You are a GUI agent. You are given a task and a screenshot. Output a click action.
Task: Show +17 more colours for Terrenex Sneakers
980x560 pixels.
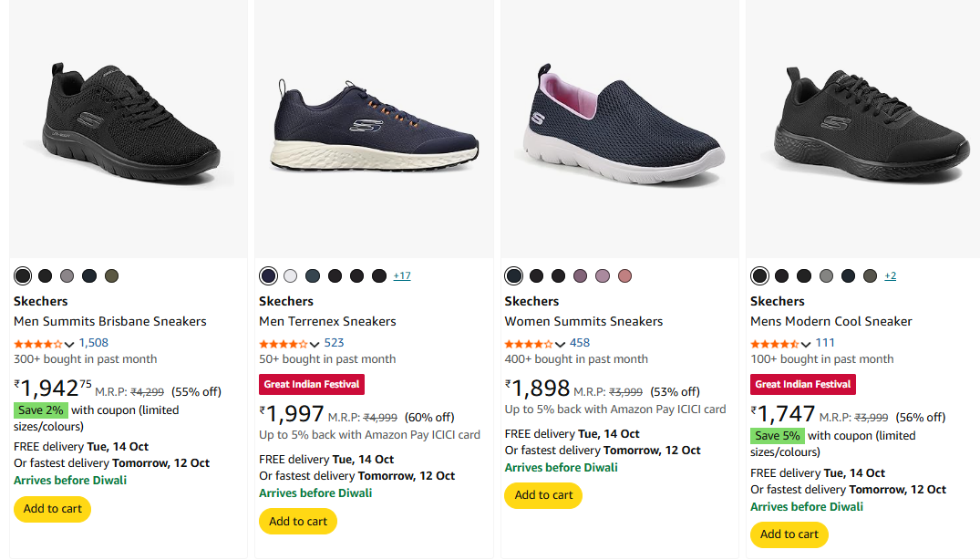402,275
